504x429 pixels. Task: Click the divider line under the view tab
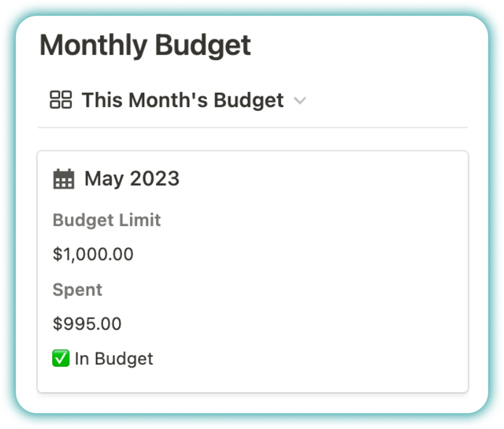click(x=253, y=128)
